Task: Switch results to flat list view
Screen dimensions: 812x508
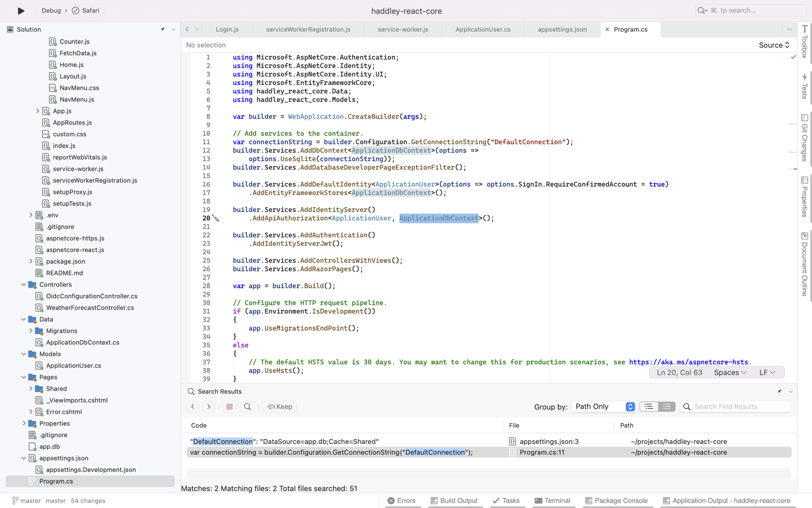Action: 666,407
